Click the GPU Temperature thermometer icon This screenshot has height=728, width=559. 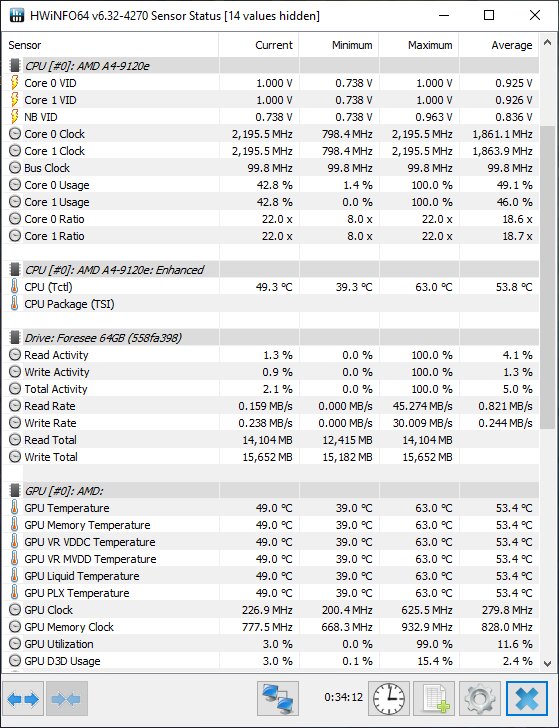[x=15, y=507]
